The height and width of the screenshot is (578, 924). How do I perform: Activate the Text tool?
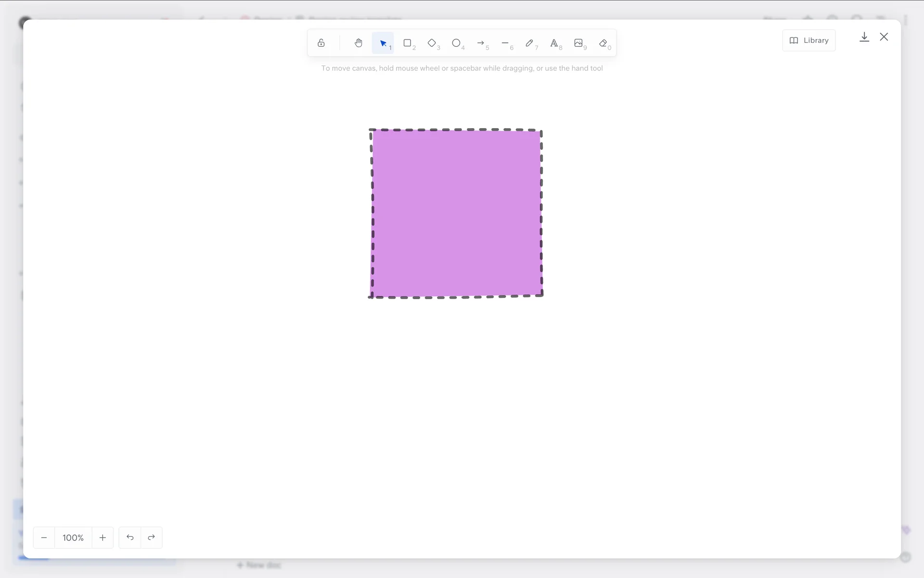(x=554, y=43)
